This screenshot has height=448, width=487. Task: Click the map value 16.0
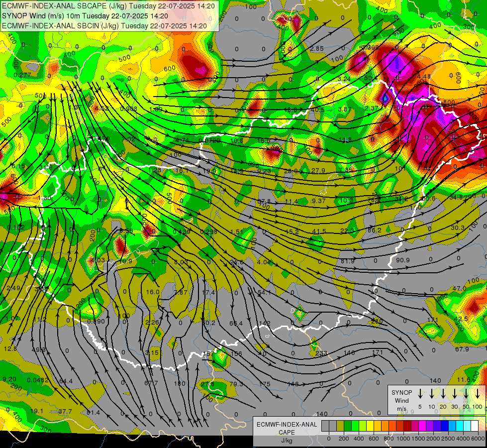[x=153, y=292]
